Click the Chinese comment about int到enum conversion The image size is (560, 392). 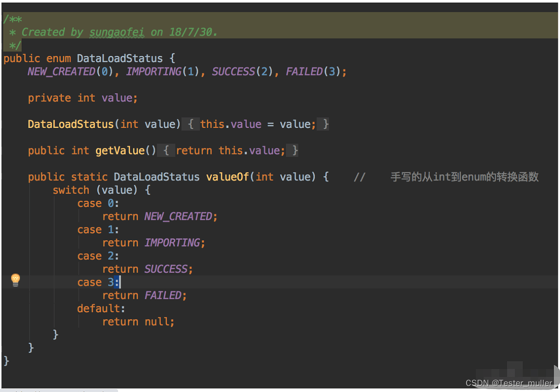(x=464, y=177)
